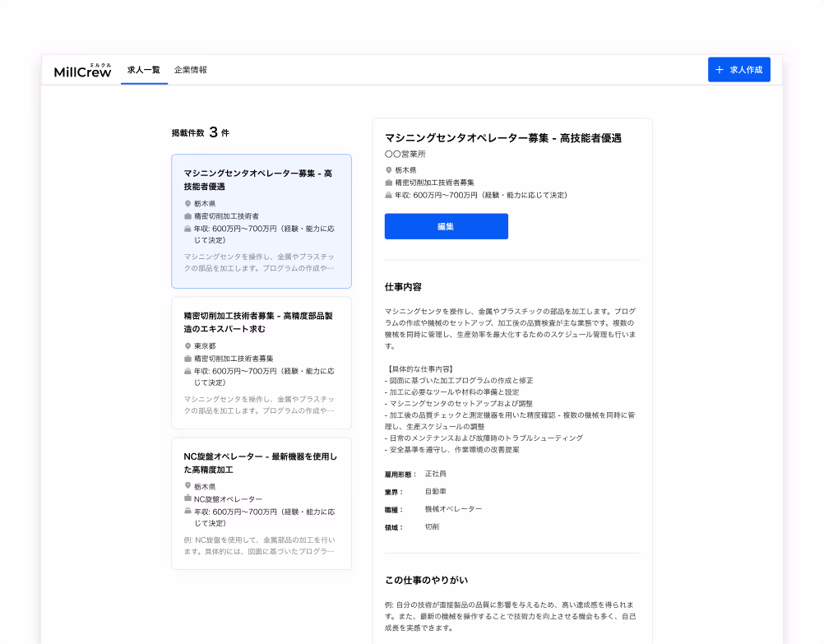Viewport: 824px width, 644px height.
Task: Click briefcase icon beside 精密切削加工技術者募集 in second card
Action: [187, 359]
